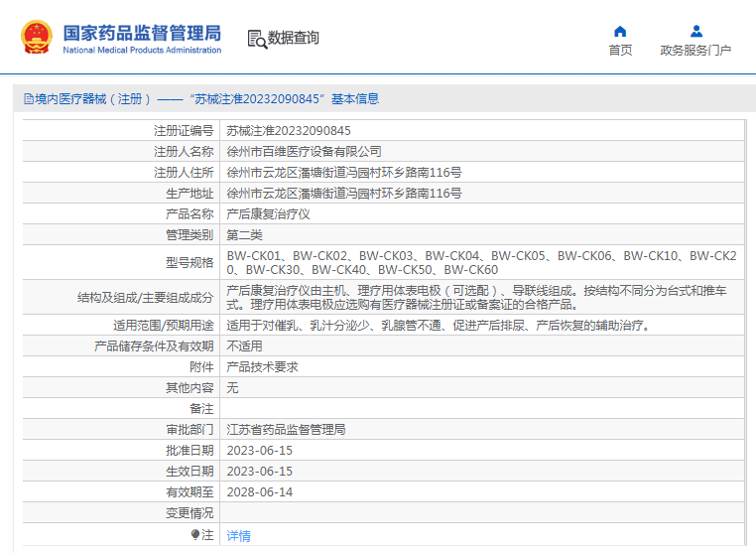The width and height of the screenshot is (756, 553).
Task: Go to 首页 home page
Action: pos(620,50)
